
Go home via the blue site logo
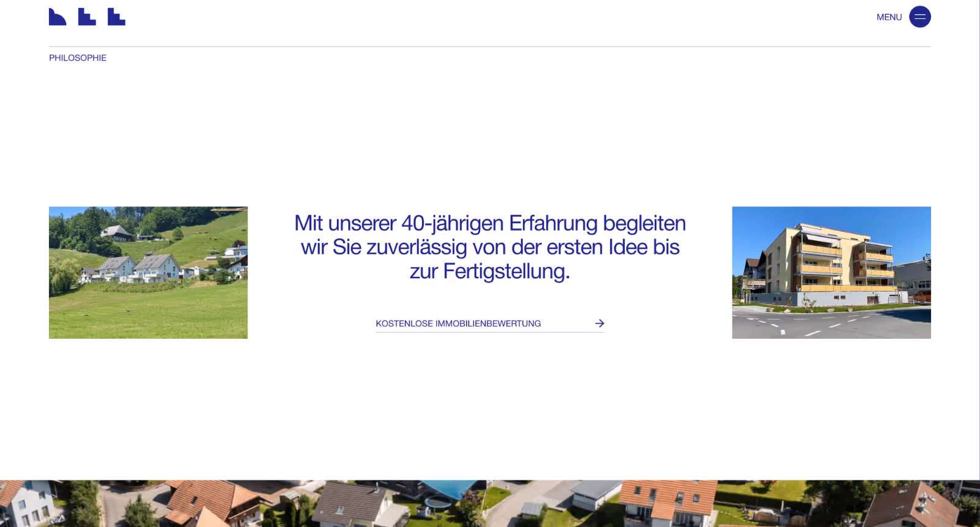click(87, 17)
